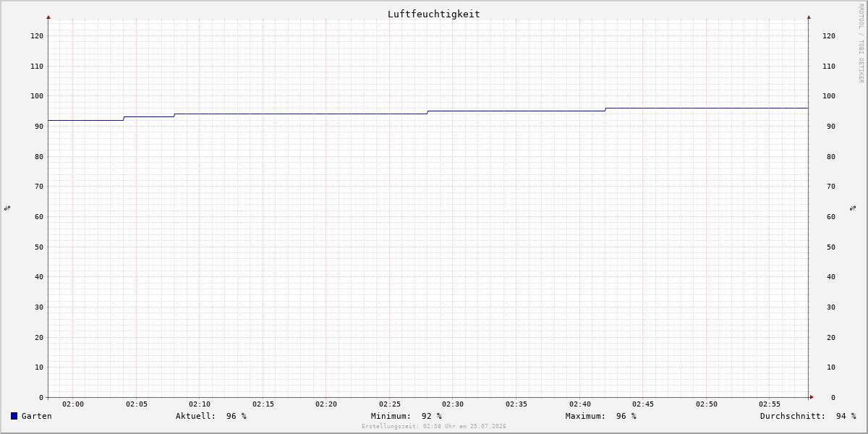Click the 02:00 time axis label
The height and width of the screenshot is (434, 868).
[73, 404]
